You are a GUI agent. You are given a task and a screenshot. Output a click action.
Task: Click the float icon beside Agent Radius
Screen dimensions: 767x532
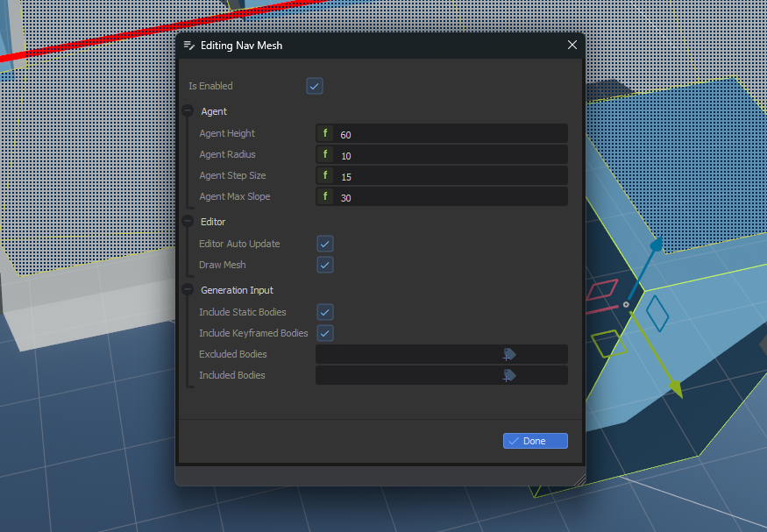[x=325, y=155]
